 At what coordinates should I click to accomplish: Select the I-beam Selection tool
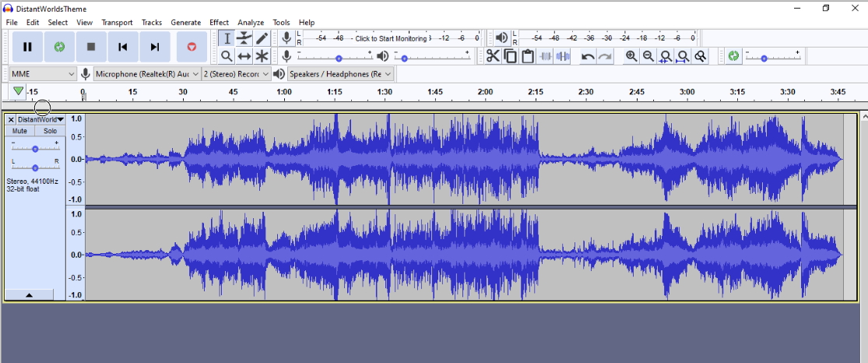[x=227, y=38]
